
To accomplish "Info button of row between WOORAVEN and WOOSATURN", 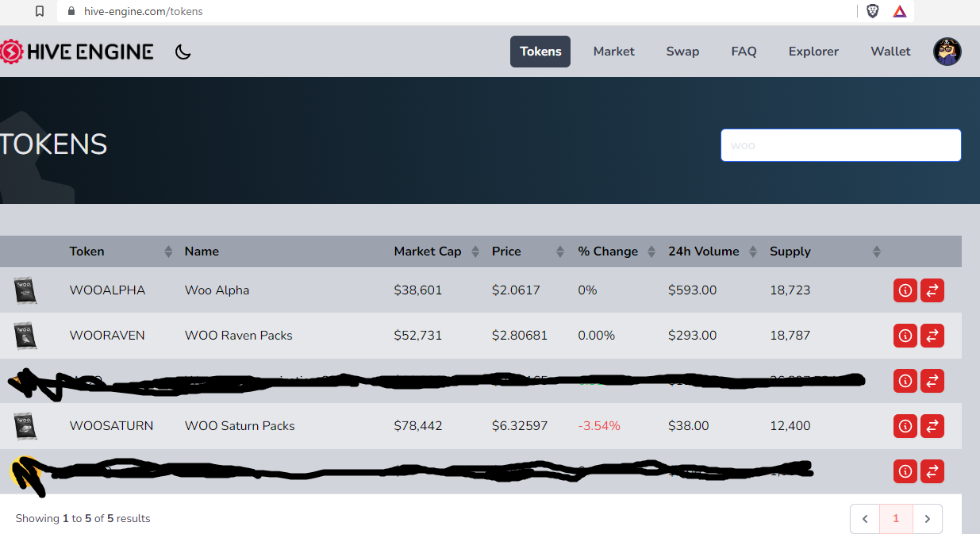I will point(905,381).
